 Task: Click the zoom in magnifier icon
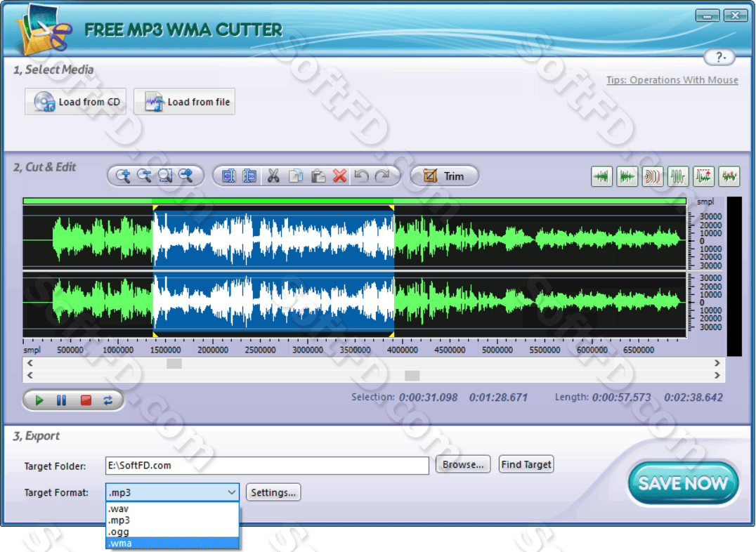click(x=123, y=176)
